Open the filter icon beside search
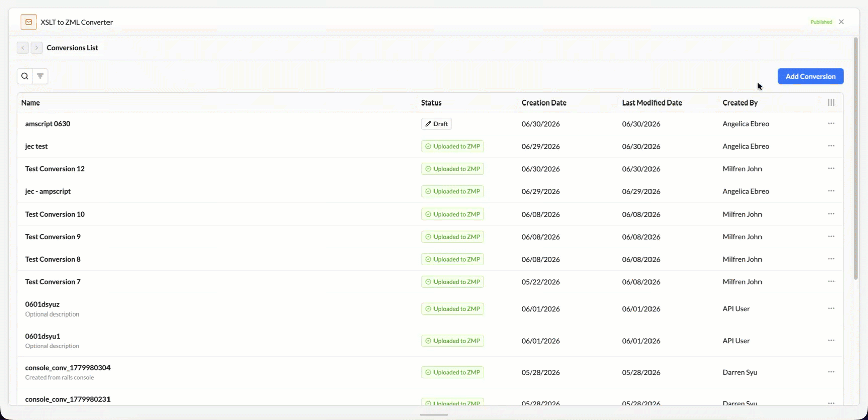This screenshot has height=420, width=868. pyautogui.click(x=40, y=76)
